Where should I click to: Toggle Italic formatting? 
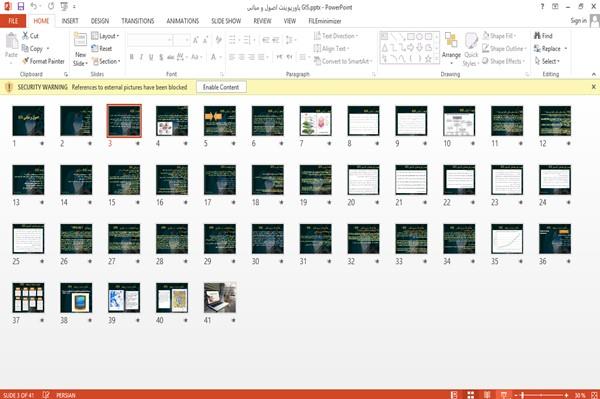[141, 57]
